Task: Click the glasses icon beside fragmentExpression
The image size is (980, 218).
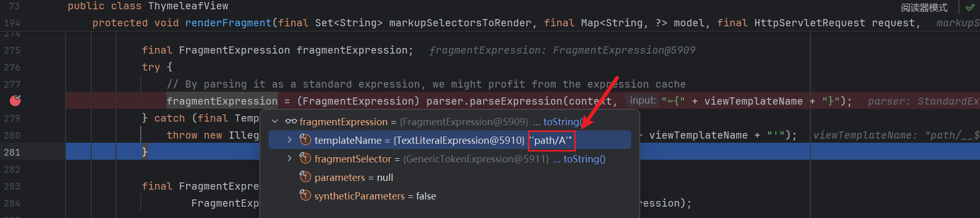Action: click(x=291, y=122)
